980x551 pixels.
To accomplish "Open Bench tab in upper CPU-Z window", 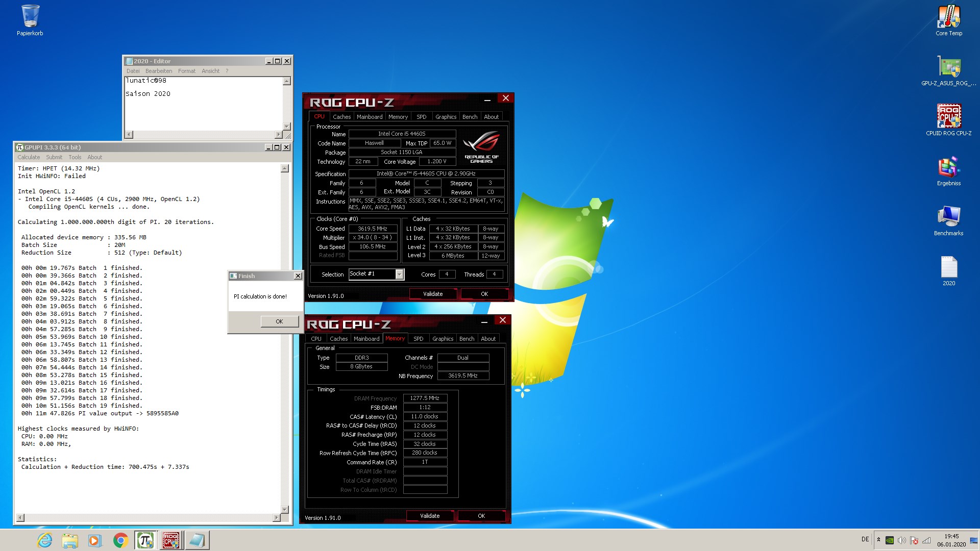I will click(470, 117).
